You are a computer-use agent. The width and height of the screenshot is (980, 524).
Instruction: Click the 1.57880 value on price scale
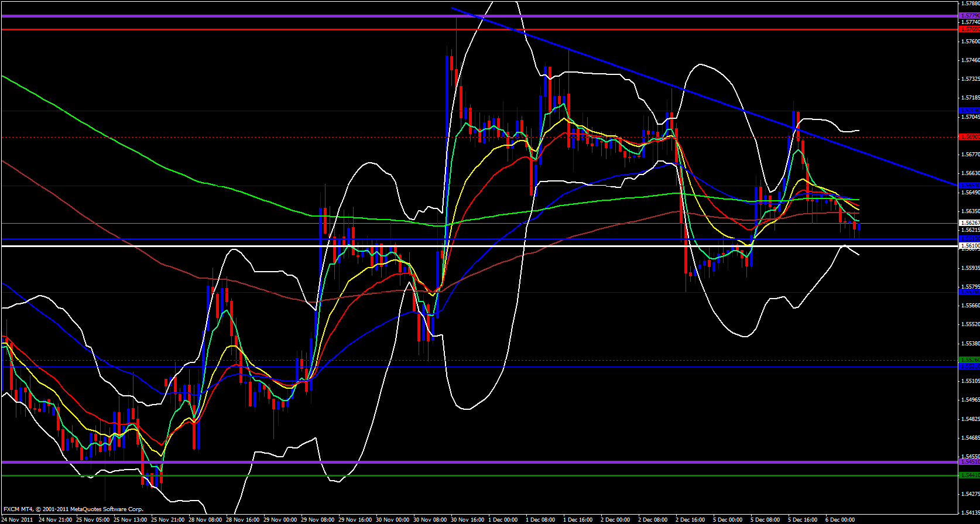coord(969,3)
